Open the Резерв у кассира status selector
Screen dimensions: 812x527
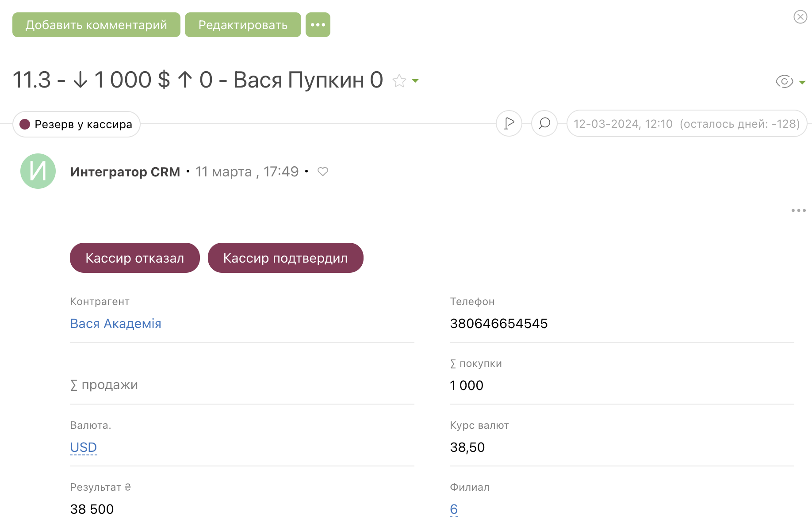point(77,124)
